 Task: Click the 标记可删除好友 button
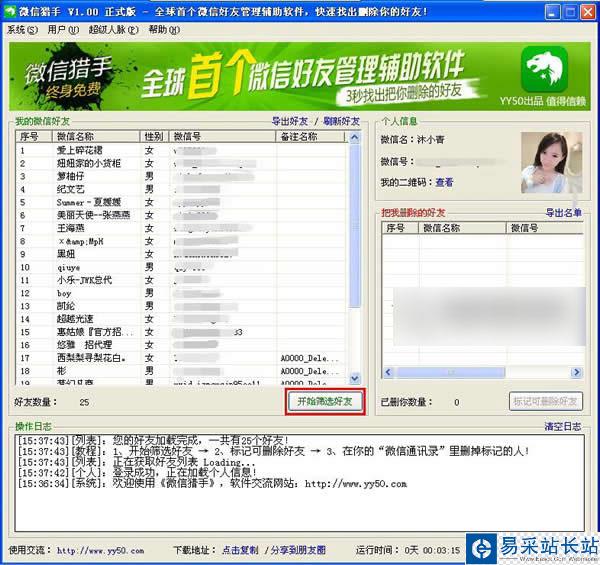tap(546, 401)
